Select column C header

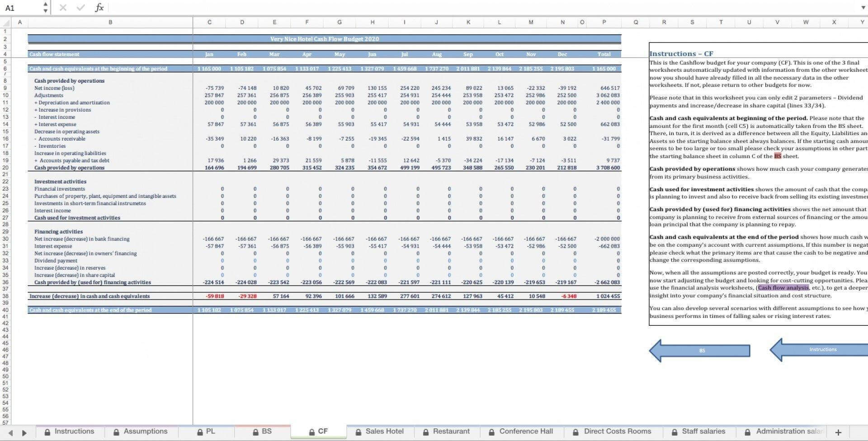pos(209,22)
